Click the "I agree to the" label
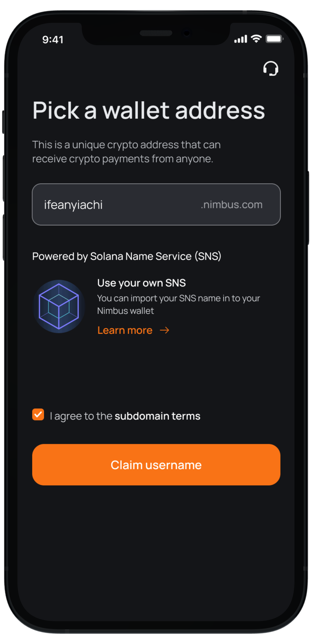311x644 pixels. [x=81, y=416]
